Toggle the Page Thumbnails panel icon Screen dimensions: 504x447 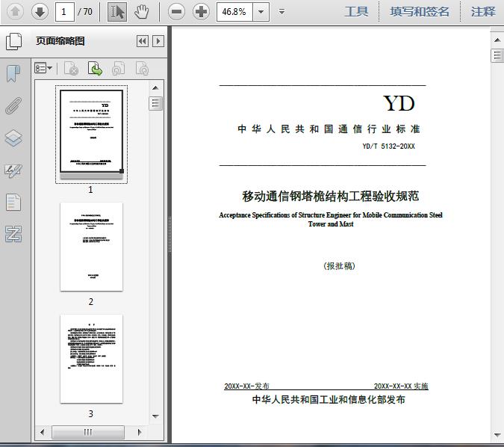[13, 41]
